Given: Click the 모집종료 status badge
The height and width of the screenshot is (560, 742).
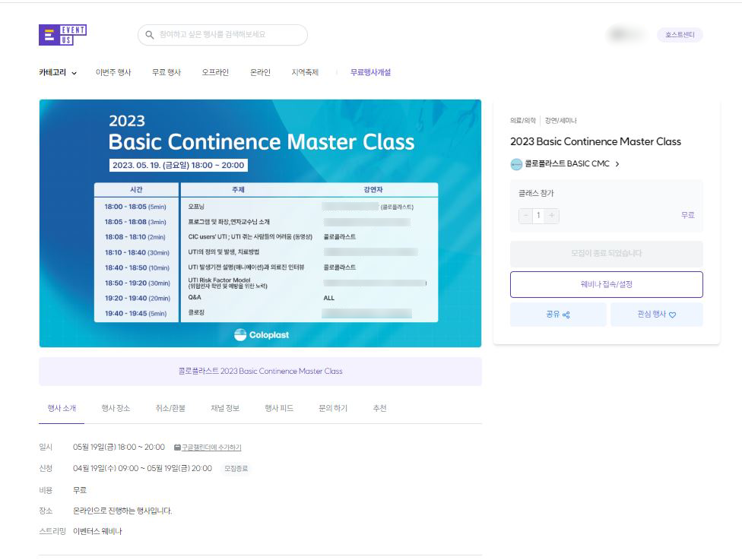Looking at the screenshot, I should (x=236, y=469).
